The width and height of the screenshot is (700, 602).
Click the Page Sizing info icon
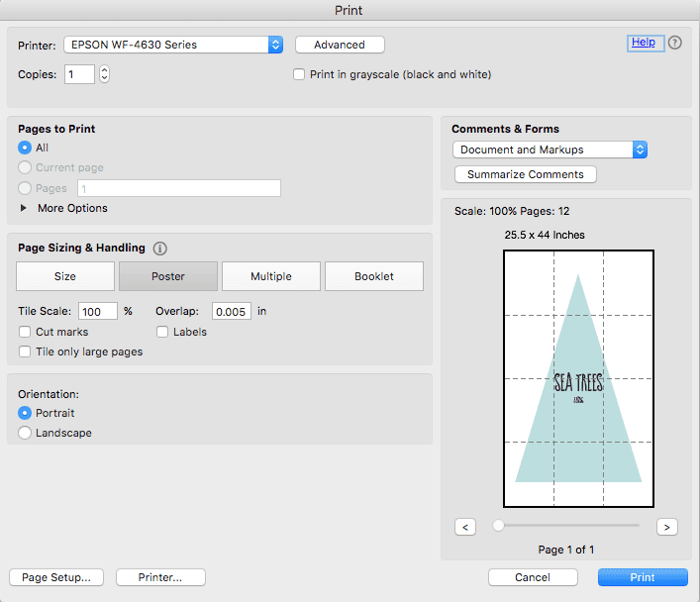[160, 249]
